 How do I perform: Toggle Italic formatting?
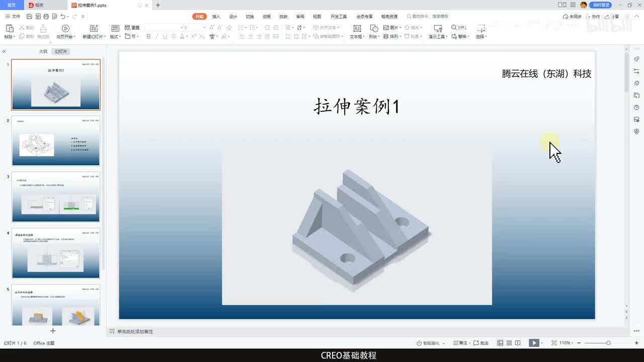156,37
